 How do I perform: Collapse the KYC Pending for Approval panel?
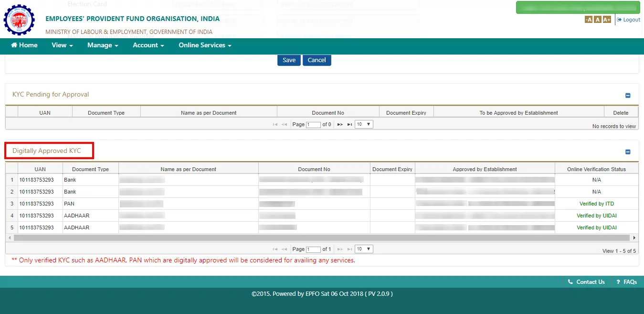tap(628, 96)
